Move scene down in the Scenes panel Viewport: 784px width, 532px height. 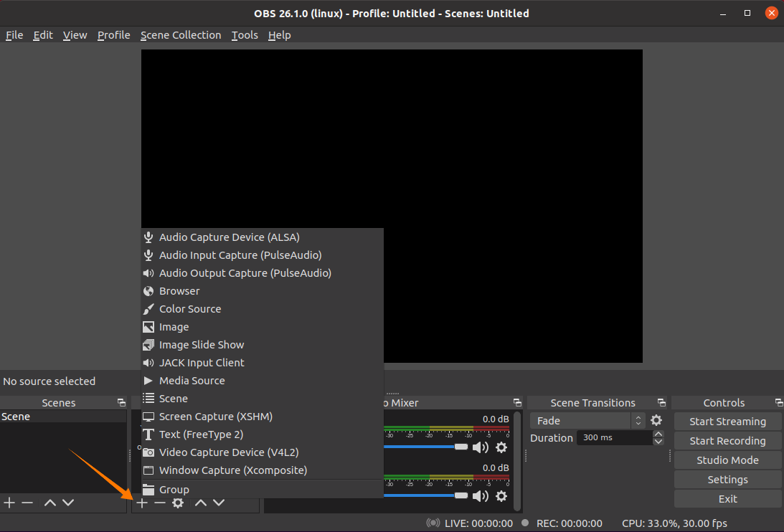68,503
